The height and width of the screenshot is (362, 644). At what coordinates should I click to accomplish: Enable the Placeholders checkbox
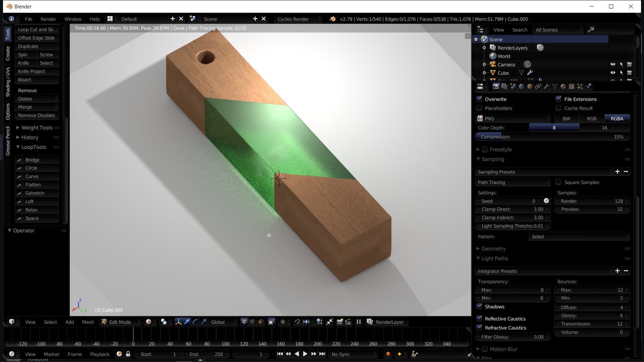[479, 108]
